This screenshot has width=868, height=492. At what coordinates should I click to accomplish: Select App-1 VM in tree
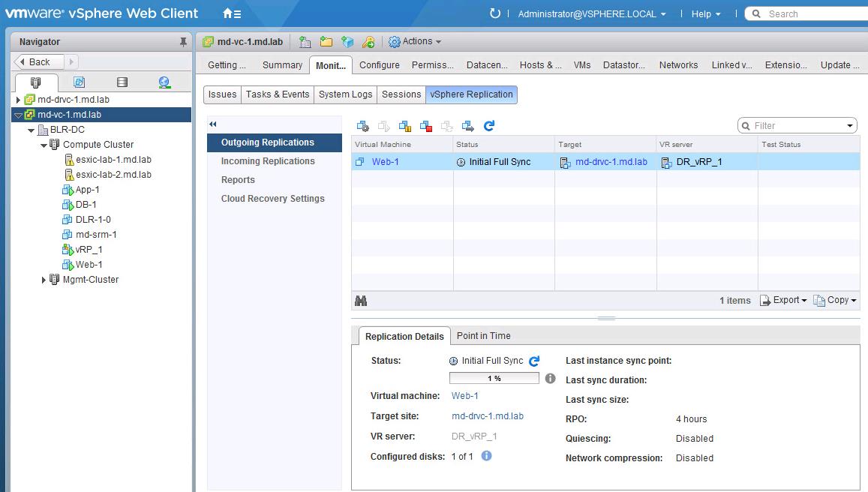[88, 189]
